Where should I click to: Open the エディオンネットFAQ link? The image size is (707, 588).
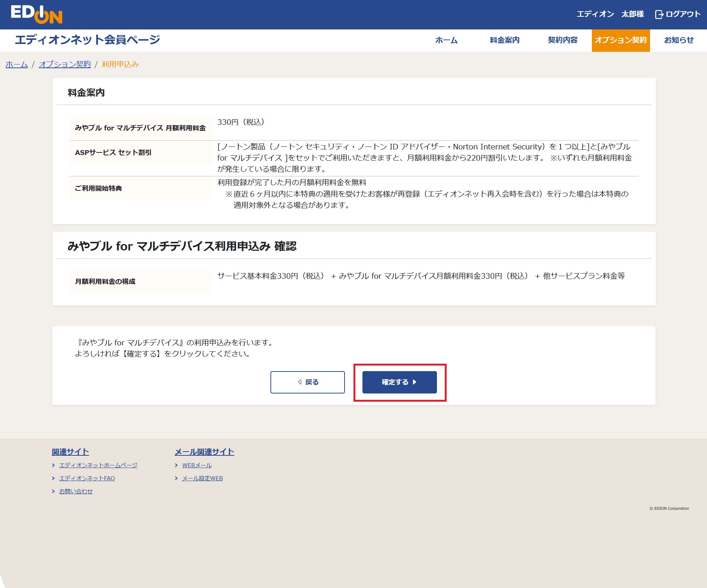87,478
